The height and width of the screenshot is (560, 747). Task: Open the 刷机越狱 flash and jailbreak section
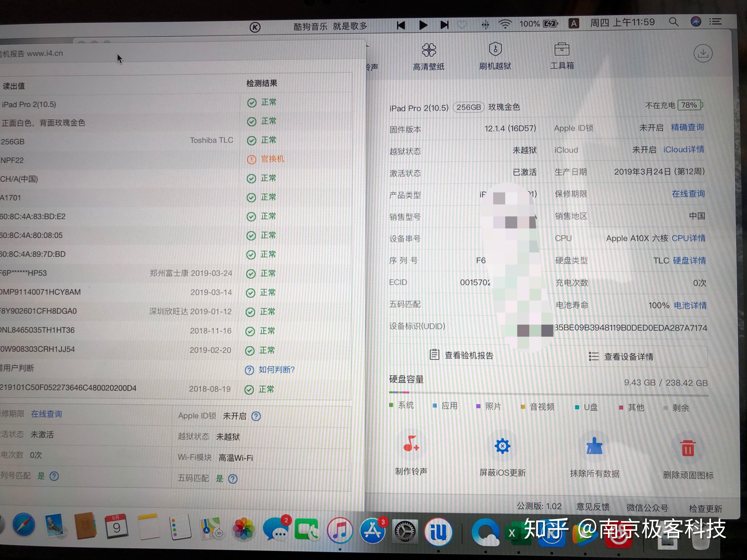(x=495, y=56)
